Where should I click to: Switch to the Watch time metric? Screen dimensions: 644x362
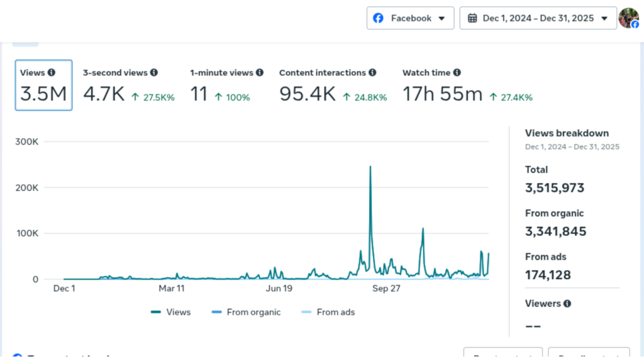coord(467,86)
